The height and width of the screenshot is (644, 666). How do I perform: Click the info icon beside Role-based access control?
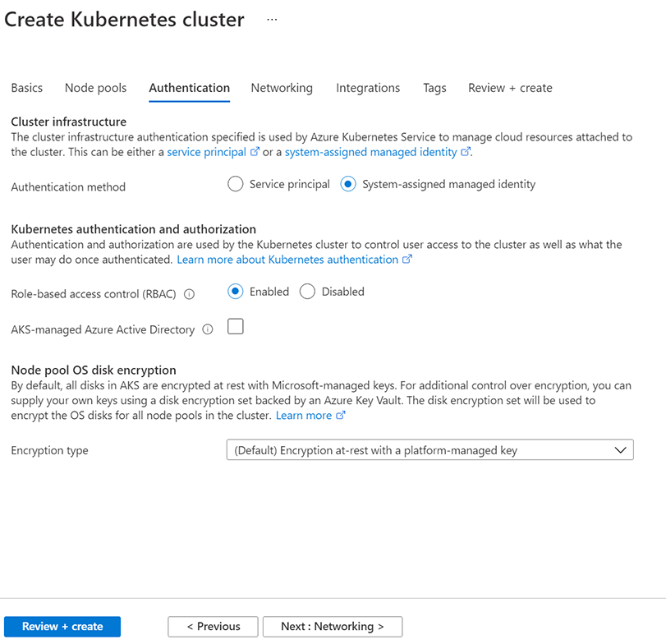190,293
